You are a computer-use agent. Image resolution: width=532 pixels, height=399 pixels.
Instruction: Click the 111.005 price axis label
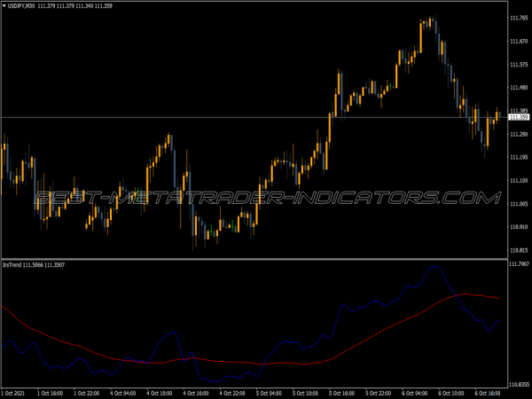tap(519, 204)
